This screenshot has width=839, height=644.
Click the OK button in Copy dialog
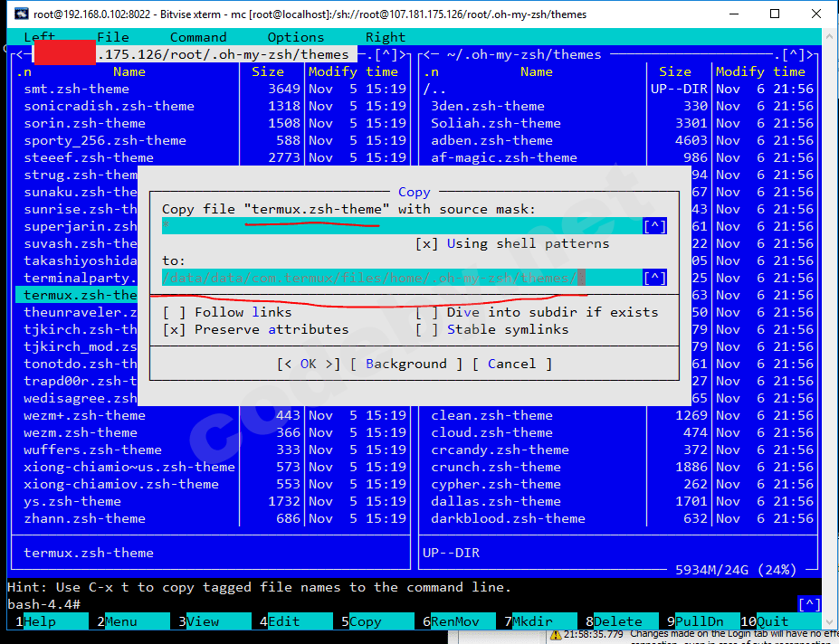309,364
